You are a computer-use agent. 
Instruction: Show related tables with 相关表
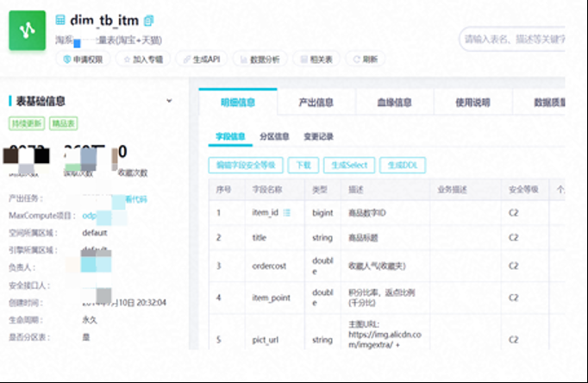(x=316, y=60)
